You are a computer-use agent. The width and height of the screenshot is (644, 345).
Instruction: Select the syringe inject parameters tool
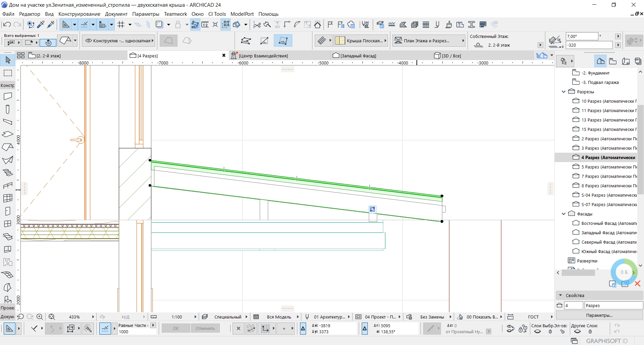[51, 24]
